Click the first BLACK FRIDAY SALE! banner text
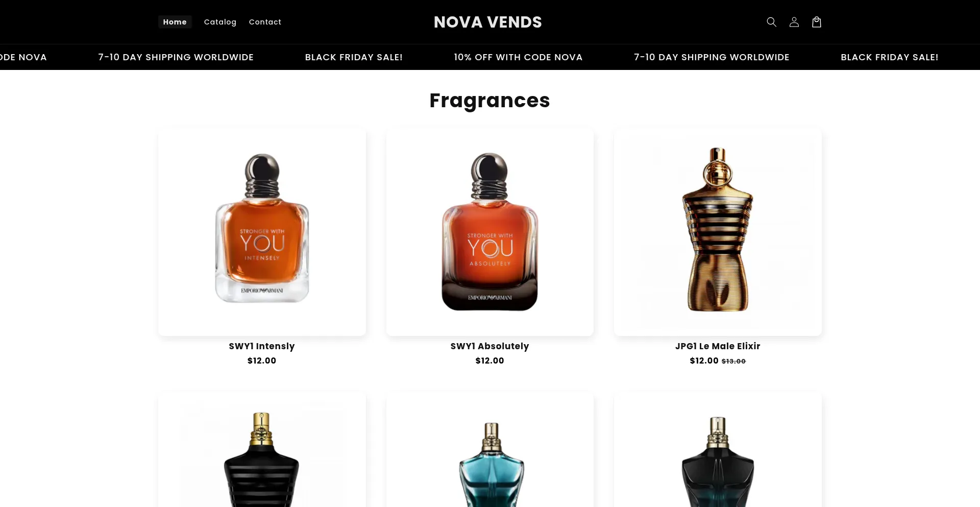This screenshot has width=980, height=507. (354, 57)
